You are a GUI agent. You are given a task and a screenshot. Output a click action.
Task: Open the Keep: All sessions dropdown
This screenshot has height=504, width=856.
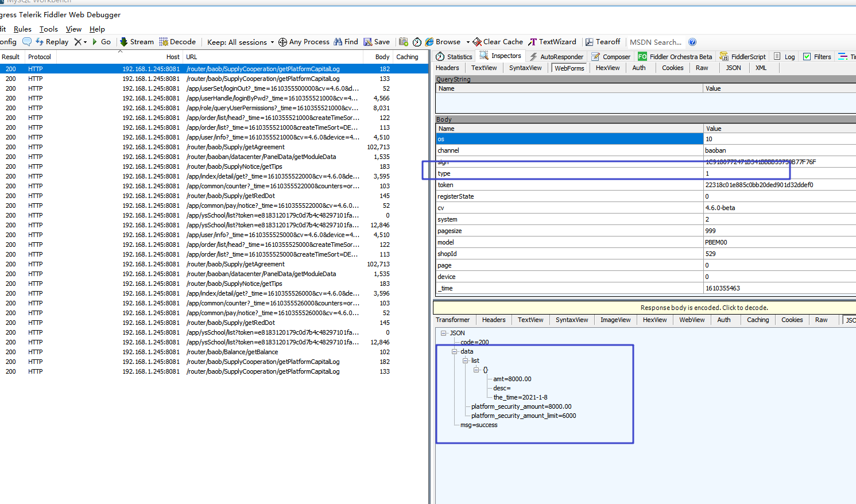[241, 42]
